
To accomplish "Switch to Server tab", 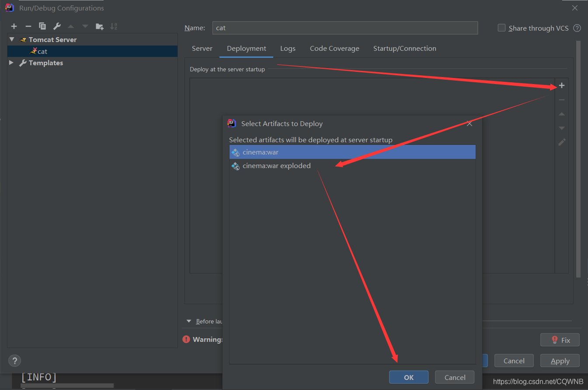I will click(x=202, y=49).
